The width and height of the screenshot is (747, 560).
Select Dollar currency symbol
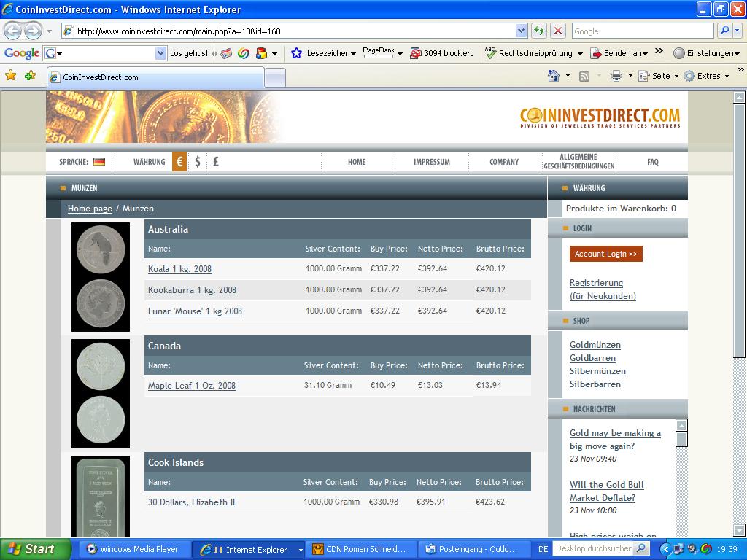198,162
